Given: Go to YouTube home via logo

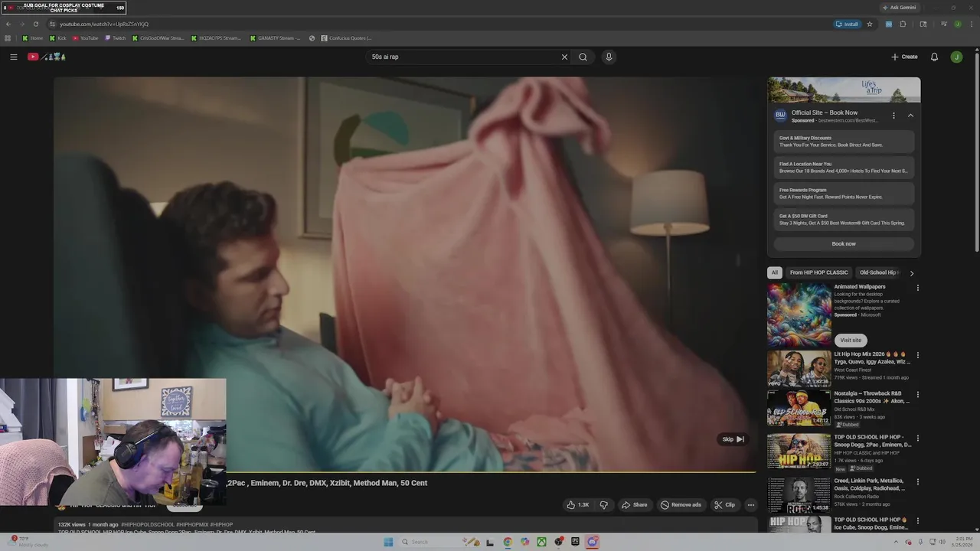Looking at the screenshot, I should tap(47, 57).
